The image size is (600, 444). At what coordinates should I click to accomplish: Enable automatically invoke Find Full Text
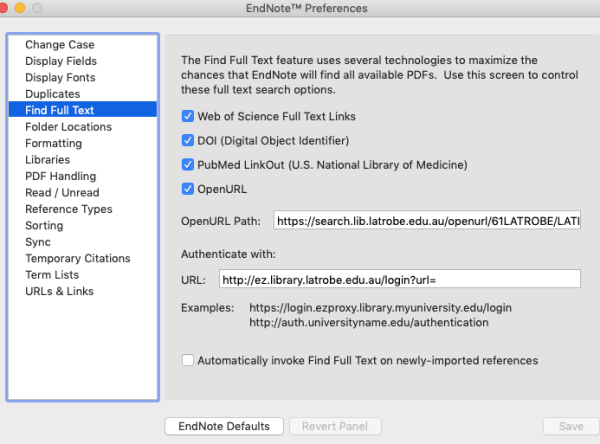pos(188,360)
